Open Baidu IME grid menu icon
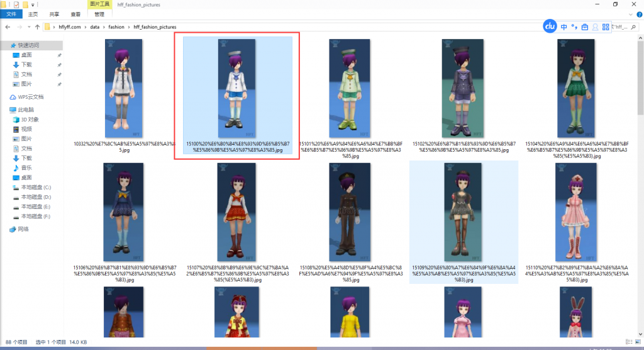Image resolution: width=644 pixels, height=350 pixels. click(x=606, y=27)
